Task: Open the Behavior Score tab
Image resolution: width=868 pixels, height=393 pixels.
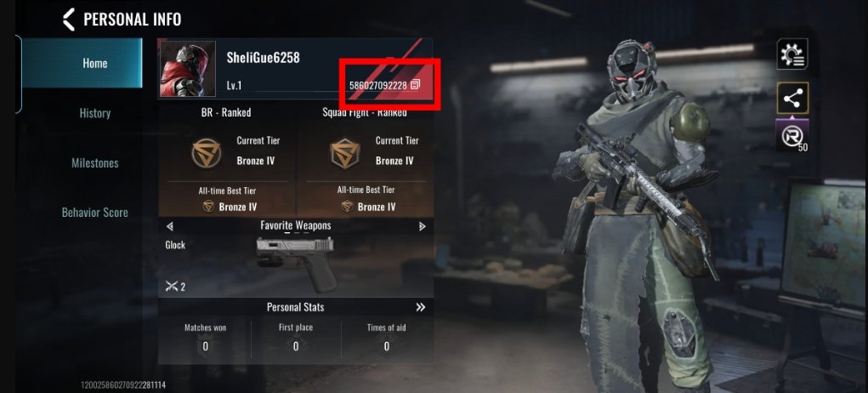Action: click(94, 213)
